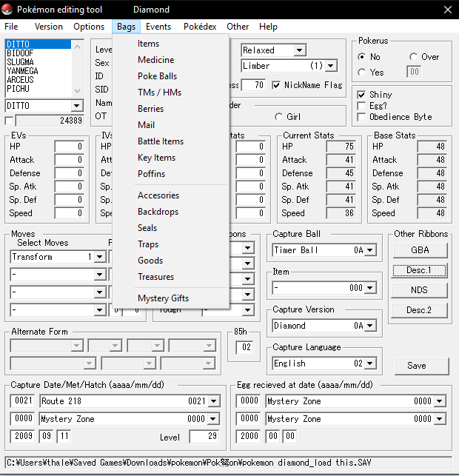
Task: Click the Save button
Action: (x=417, y=366)
